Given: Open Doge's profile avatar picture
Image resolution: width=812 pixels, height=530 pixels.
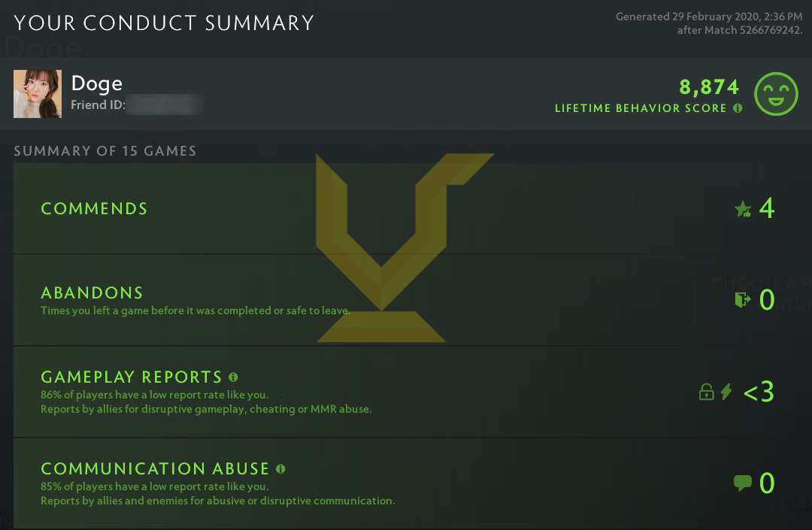Looking at the screenshot, I should [38, 94].
